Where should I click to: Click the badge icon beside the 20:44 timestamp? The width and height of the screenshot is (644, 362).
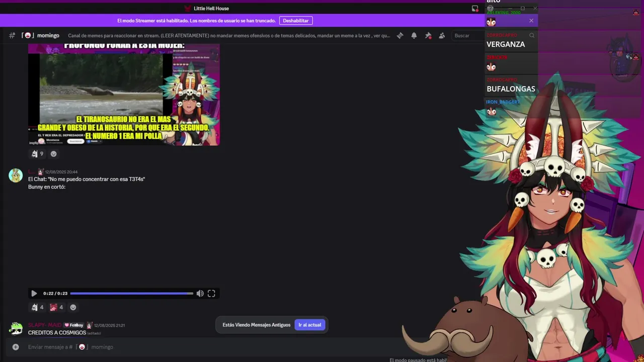tap(41, 172)
